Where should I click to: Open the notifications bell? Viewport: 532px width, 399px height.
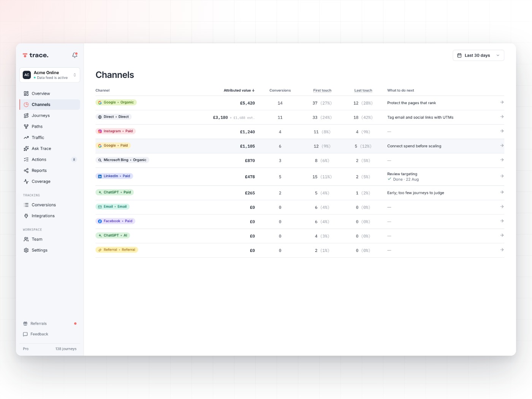point(75,55)
